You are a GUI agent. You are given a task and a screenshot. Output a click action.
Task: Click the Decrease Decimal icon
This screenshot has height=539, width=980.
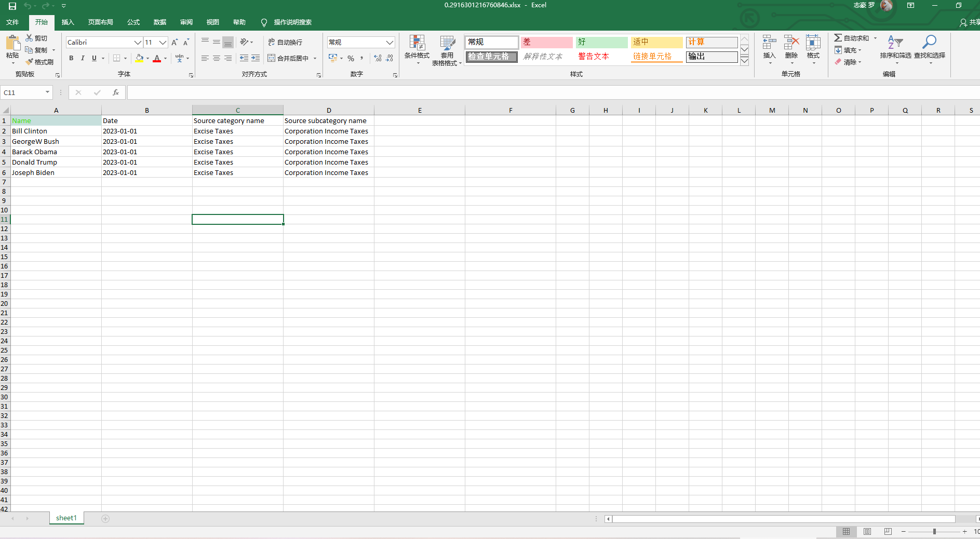(390, 58)
